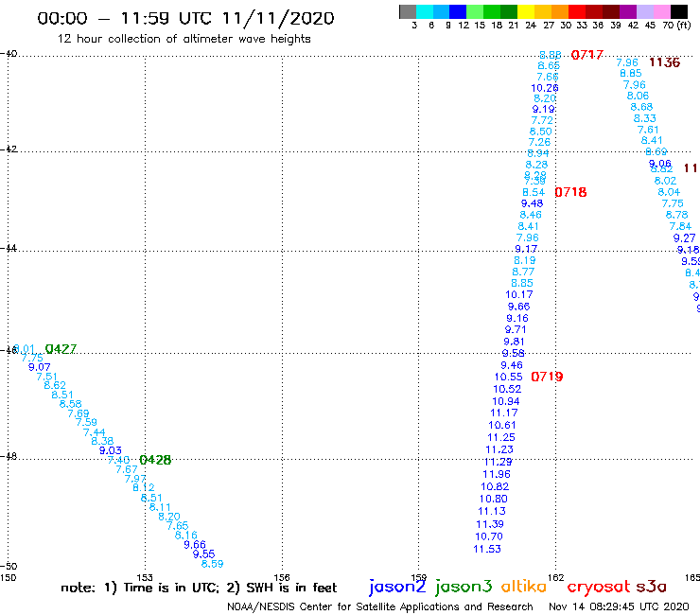
Task: Click the wave height value 8.16
Action: pyautogui.click(x=185, y=536)
